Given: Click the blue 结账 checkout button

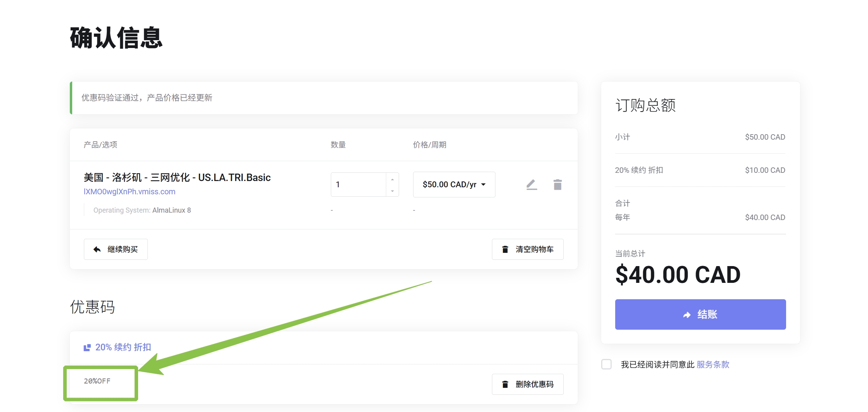Looking at the screenshot, I should point(700,314).
